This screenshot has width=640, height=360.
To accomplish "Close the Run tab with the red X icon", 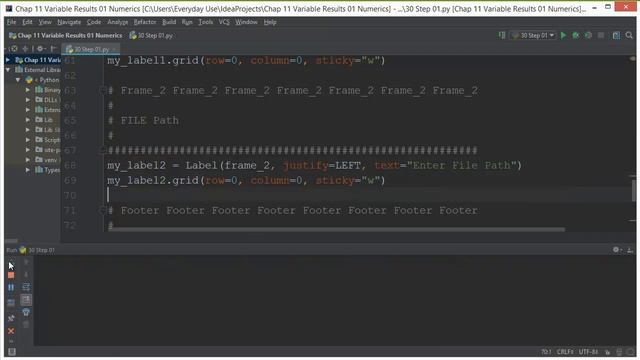I will tap(11, 331).
